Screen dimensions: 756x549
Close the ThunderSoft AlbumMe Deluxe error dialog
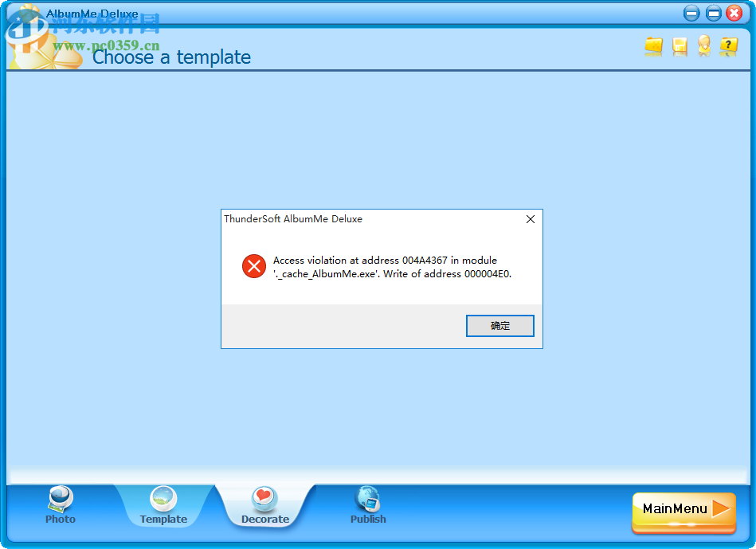(x=531, y=219)
